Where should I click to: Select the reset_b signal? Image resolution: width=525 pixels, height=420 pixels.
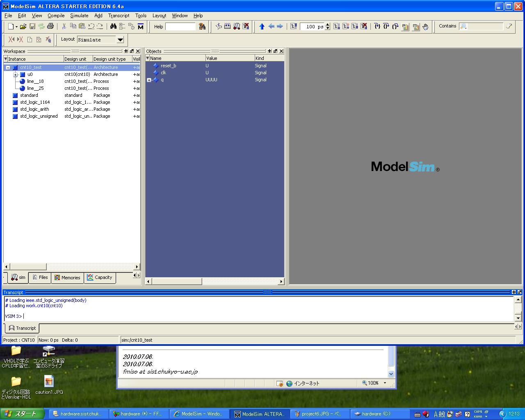click(168, 66)
